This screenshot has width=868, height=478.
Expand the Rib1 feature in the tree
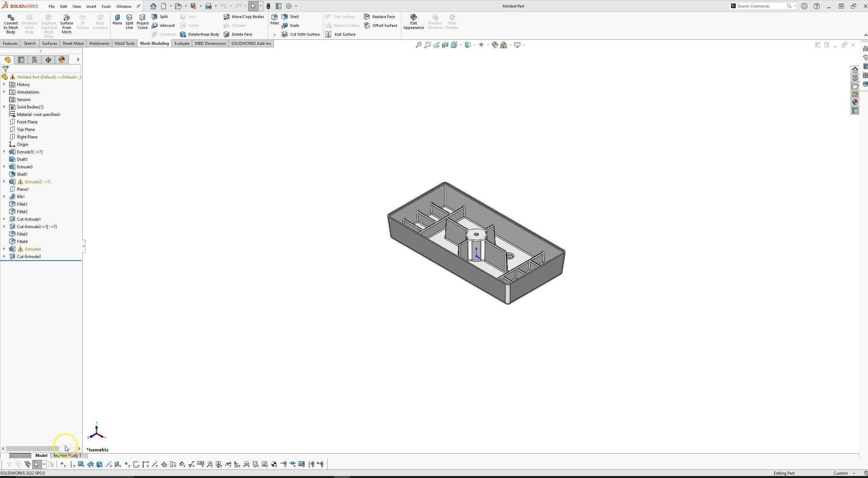[x=4, y=197]
